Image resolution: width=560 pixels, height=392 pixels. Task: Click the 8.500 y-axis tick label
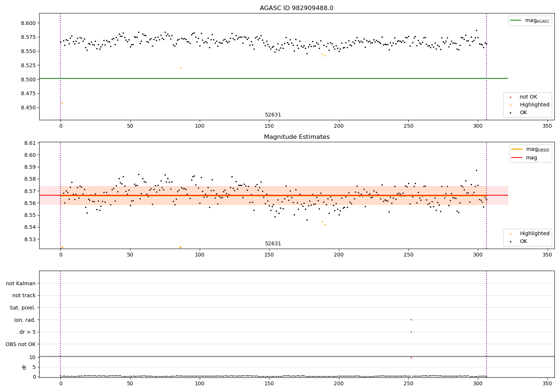coord(28,80)
